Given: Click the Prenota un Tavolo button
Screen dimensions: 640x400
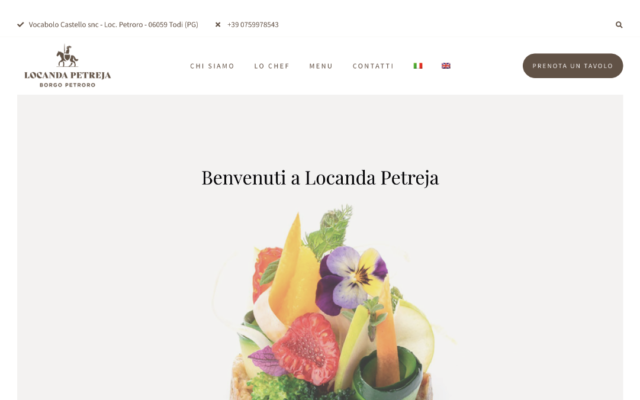Looking at the screenshot, I should coord(573,66).
